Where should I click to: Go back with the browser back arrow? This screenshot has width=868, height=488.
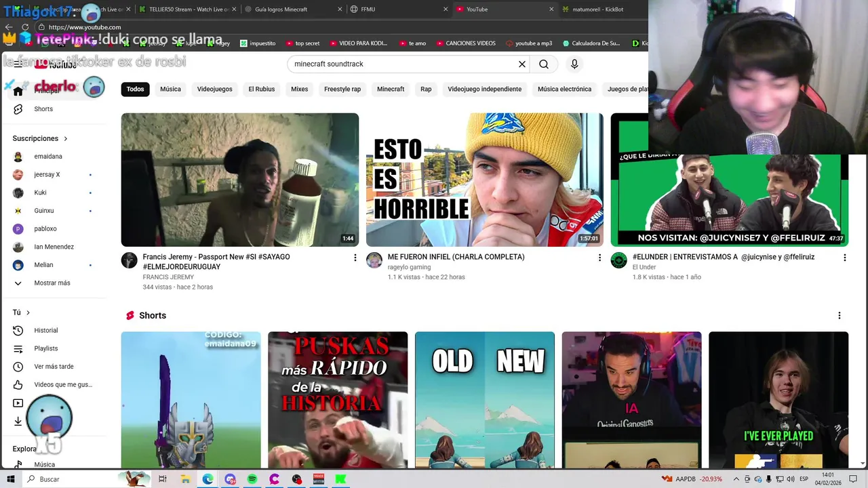[x=9, y=27]
